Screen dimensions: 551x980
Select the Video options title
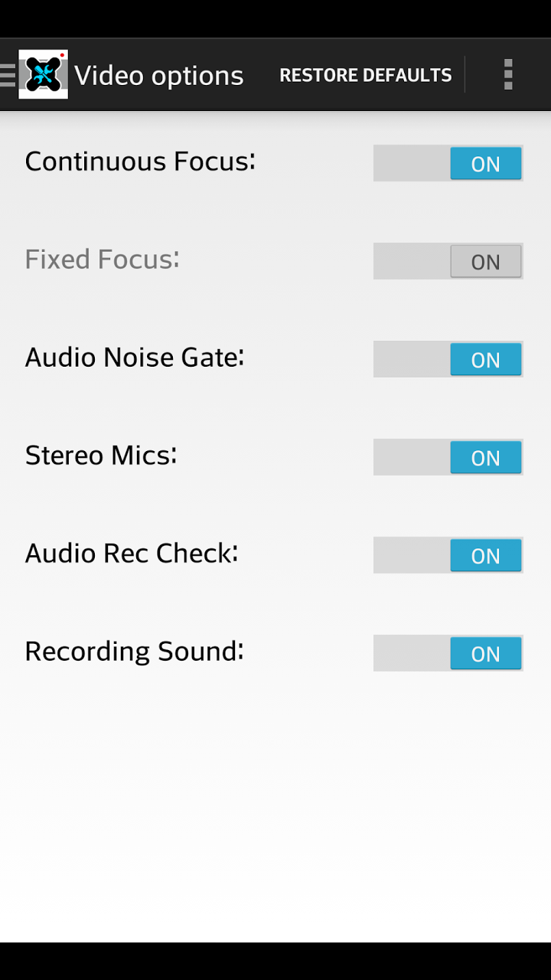(x=159, y=76)
